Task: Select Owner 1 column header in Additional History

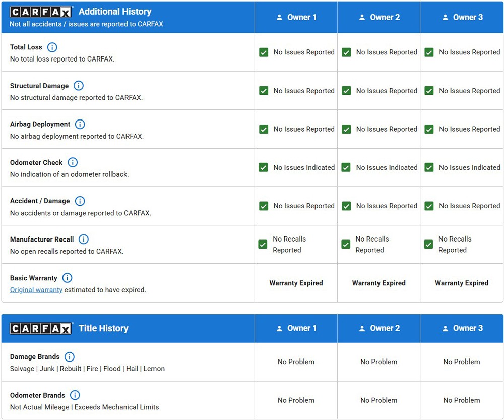Action: tap(296, 17)
